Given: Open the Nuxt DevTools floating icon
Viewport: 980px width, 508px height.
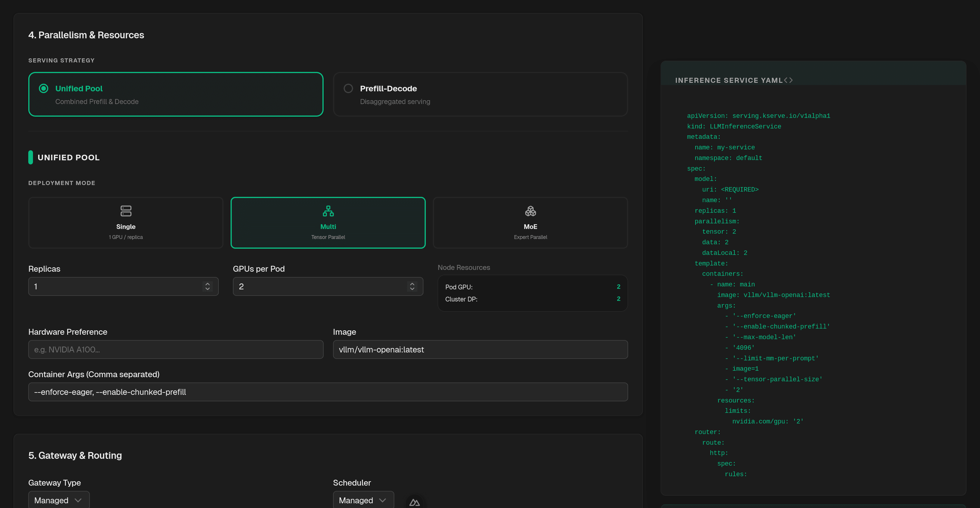Looking at the screenshot, I should coord(414,502).
